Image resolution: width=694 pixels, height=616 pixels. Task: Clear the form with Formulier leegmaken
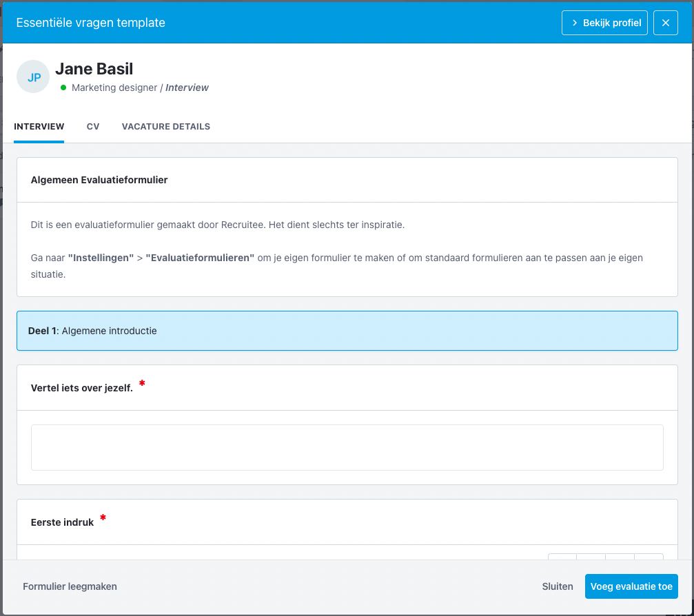coord(70,586)
